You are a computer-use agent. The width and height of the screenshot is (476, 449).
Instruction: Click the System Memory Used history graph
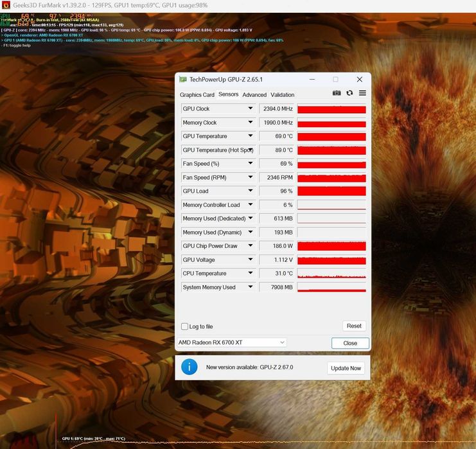(331, 287)
